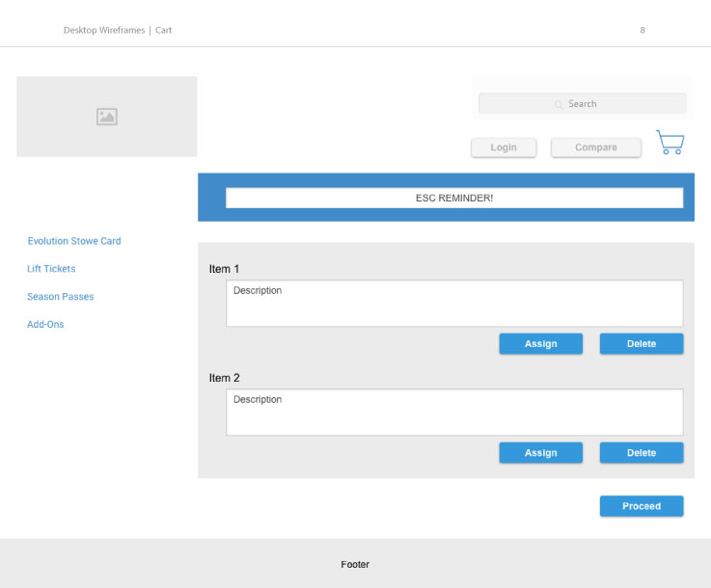Click into the Search input field

(x=598, y=104)
